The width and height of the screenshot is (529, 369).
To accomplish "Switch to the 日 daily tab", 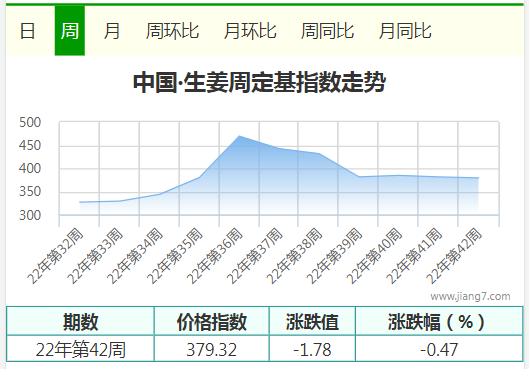I will tap(27, 31).
